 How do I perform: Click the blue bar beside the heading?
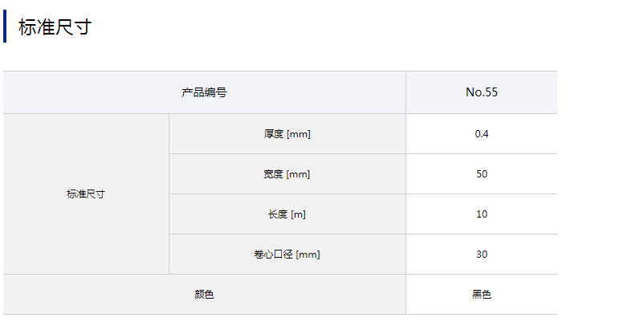tap(5, 27)
